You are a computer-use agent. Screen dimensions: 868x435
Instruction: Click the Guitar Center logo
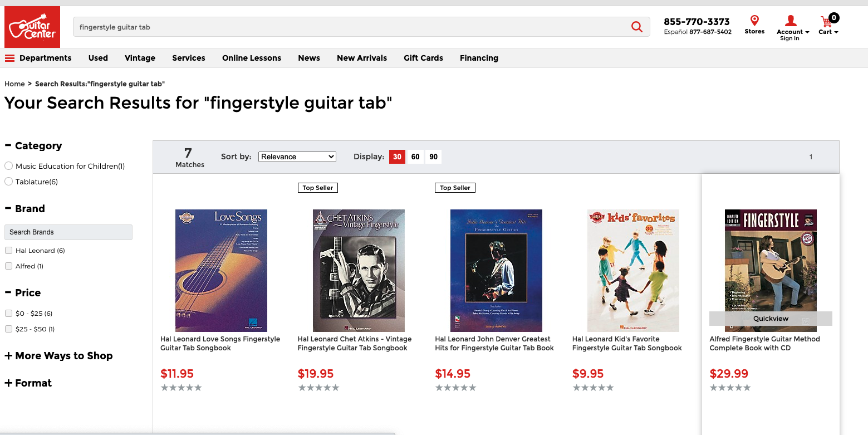coord(32,27)
